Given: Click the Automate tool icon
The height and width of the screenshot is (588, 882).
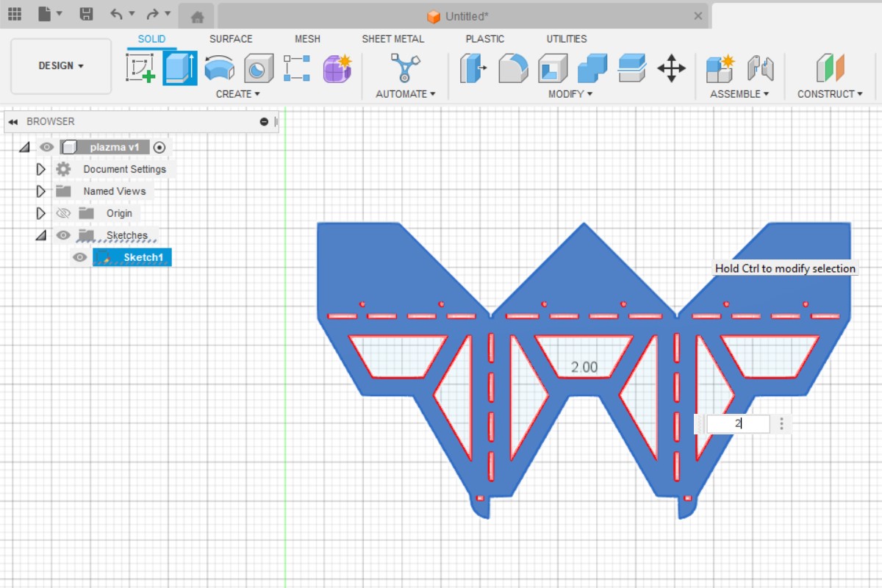Looking at the screenshot, I should tap(404, 68).
